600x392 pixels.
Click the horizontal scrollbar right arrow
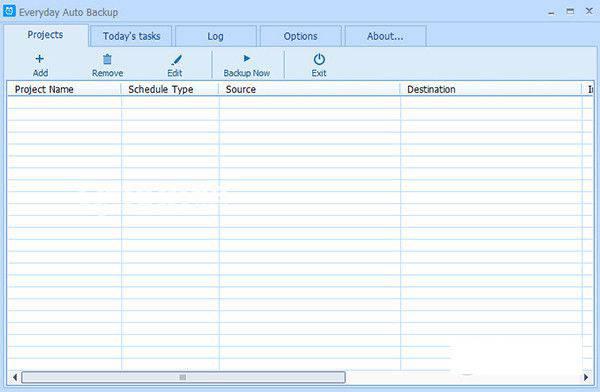coord(586,377)
